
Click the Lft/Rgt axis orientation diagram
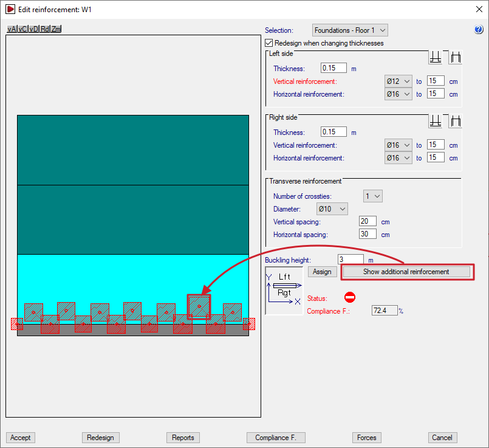click(x=284, y=291)
